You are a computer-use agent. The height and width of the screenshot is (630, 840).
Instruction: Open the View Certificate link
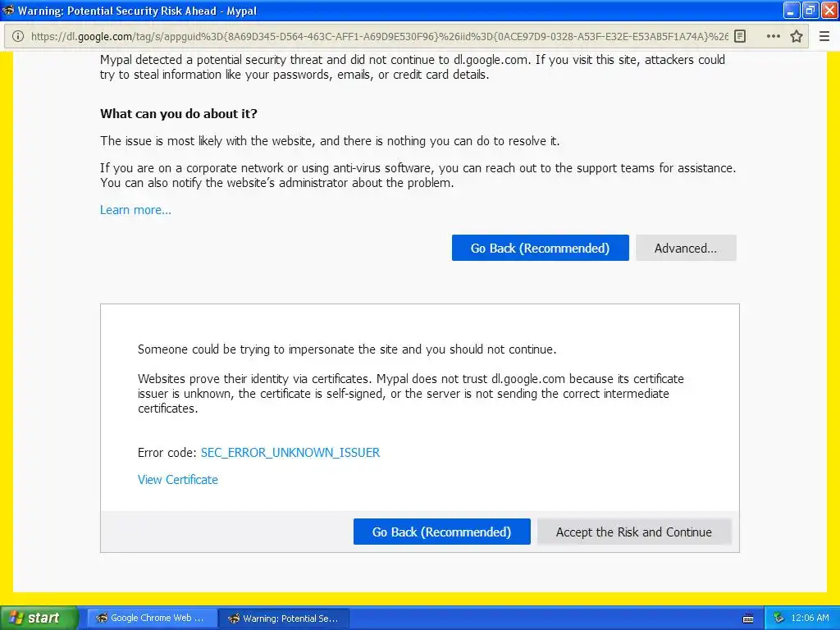[x=178, y=479]
